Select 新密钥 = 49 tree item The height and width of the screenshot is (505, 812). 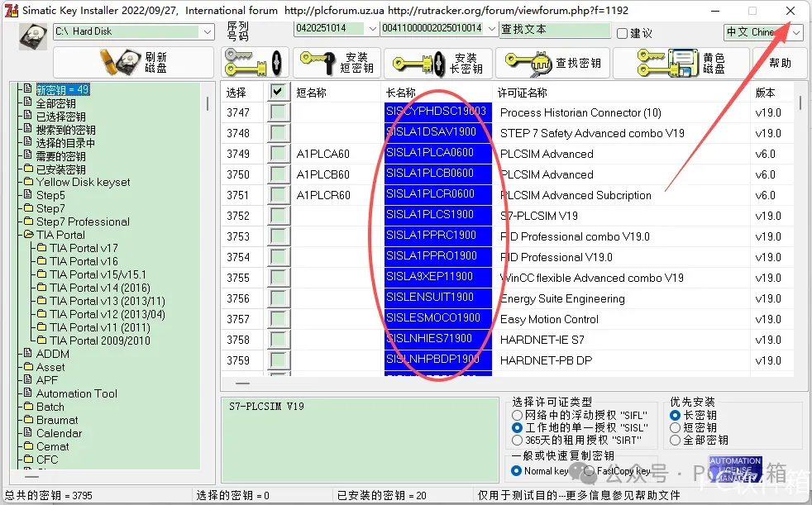pos(63,89)
